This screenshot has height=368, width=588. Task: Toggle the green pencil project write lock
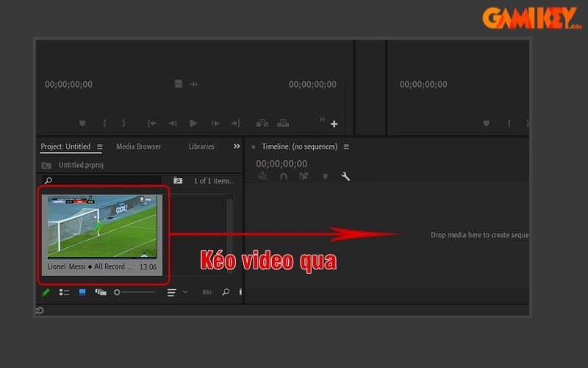(x=46, y=292)
